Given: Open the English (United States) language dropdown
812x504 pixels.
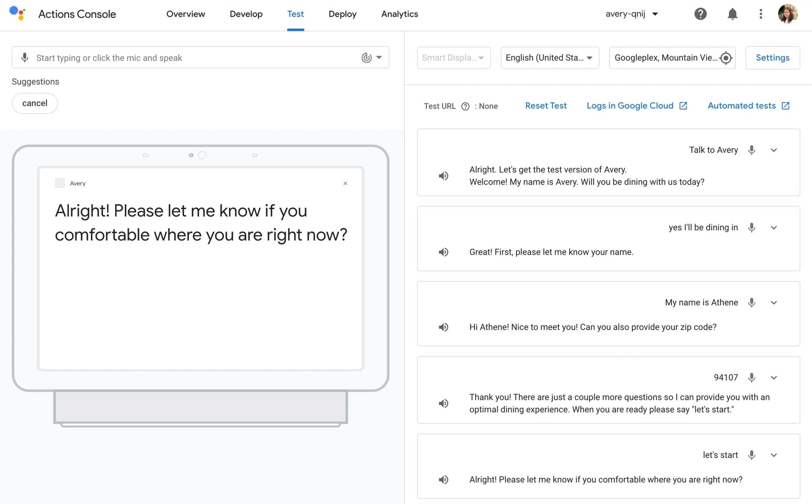Looking at the screenshot, I should (549, 58).
